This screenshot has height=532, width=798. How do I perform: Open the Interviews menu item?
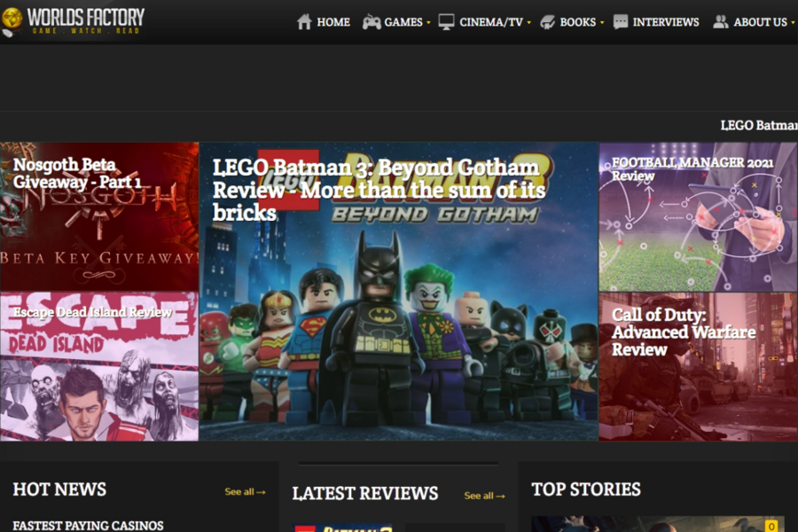coord(665,22)
